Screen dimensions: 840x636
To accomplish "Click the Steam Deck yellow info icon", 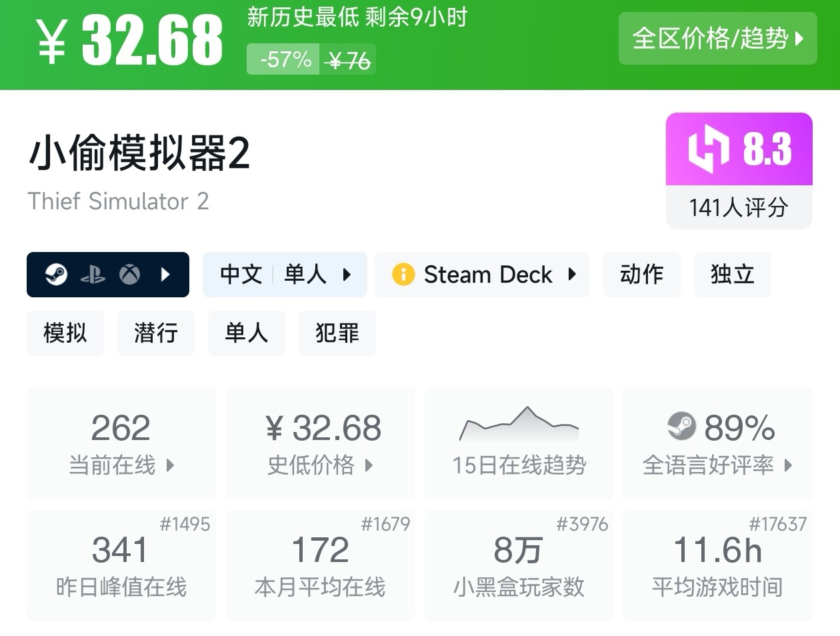I will (x=403, y=274).
